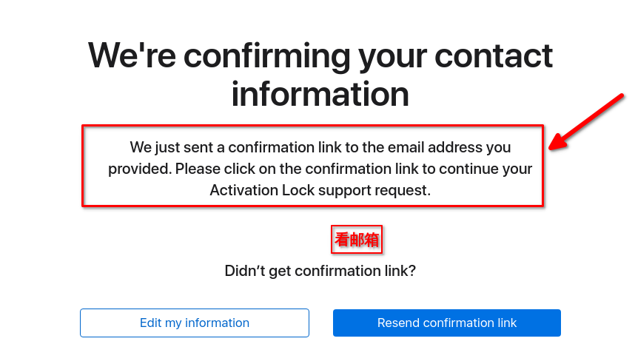Click the arrowhead tip of the red arrow
This screenshot has width=635, height=364.
(x=551, y=148)
